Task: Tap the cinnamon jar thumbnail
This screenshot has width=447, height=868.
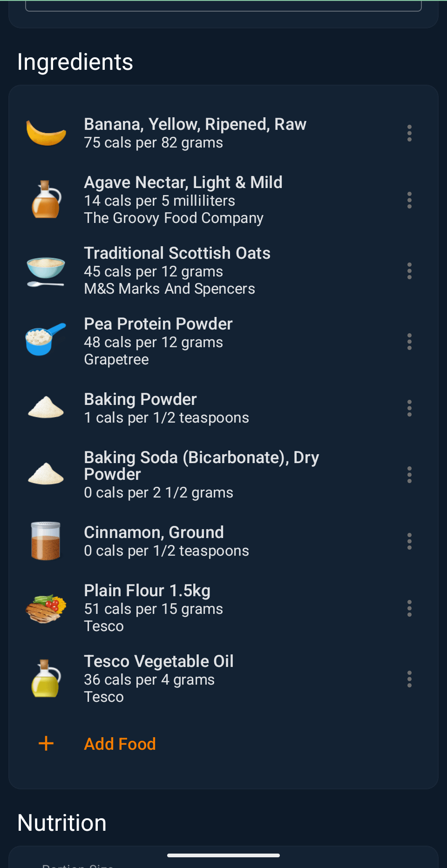Action: coord(46,541)
